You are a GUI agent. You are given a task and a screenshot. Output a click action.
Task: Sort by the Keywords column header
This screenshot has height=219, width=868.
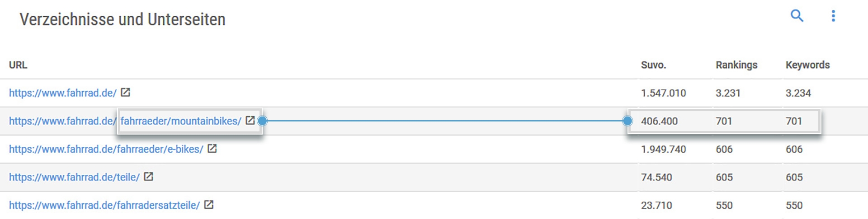pos(807,65)
